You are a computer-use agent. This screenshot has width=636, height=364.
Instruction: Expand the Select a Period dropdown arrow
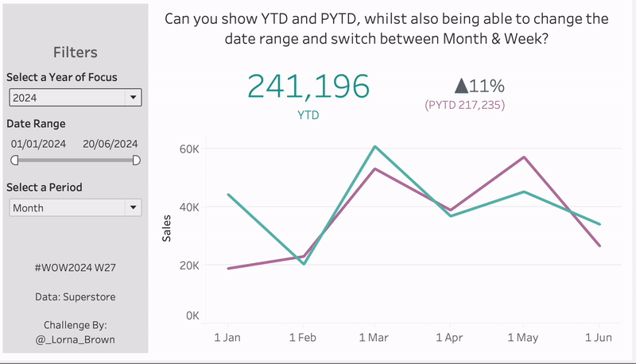[133, 207]
